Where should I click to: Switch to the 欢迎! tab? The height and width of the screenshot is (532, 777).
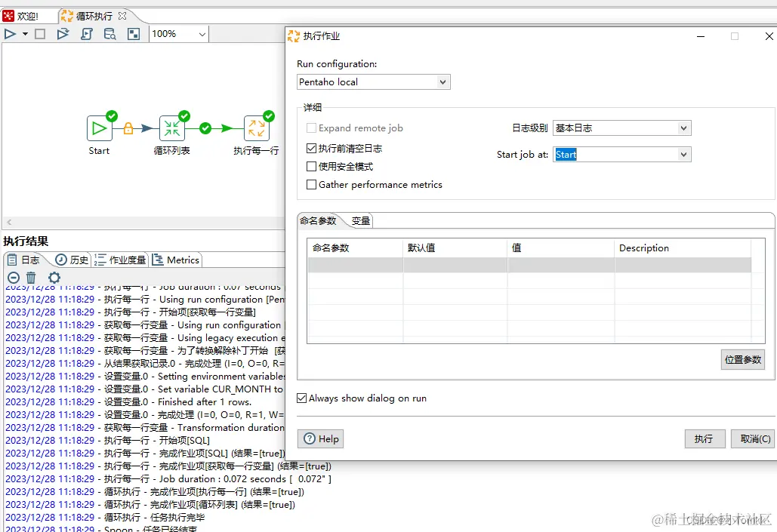(28, 16)
